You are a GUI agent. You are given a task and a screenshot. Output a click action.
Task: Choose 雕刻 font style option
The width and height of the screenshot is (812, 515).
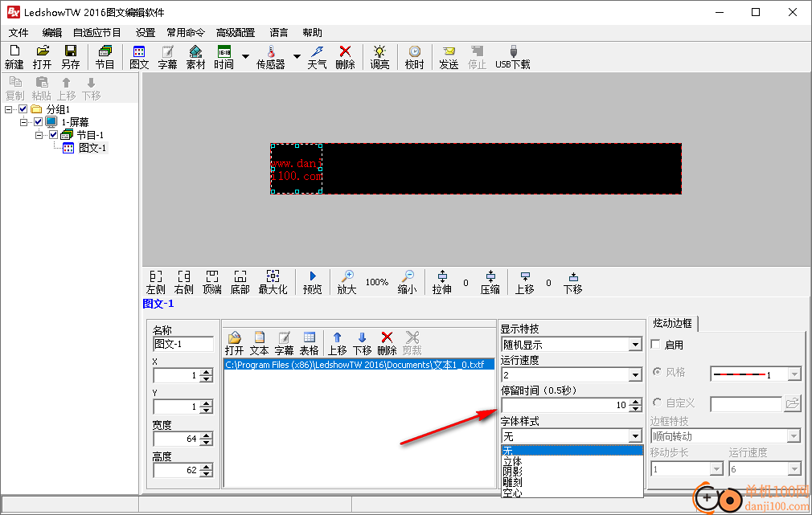tap(572, 482)
